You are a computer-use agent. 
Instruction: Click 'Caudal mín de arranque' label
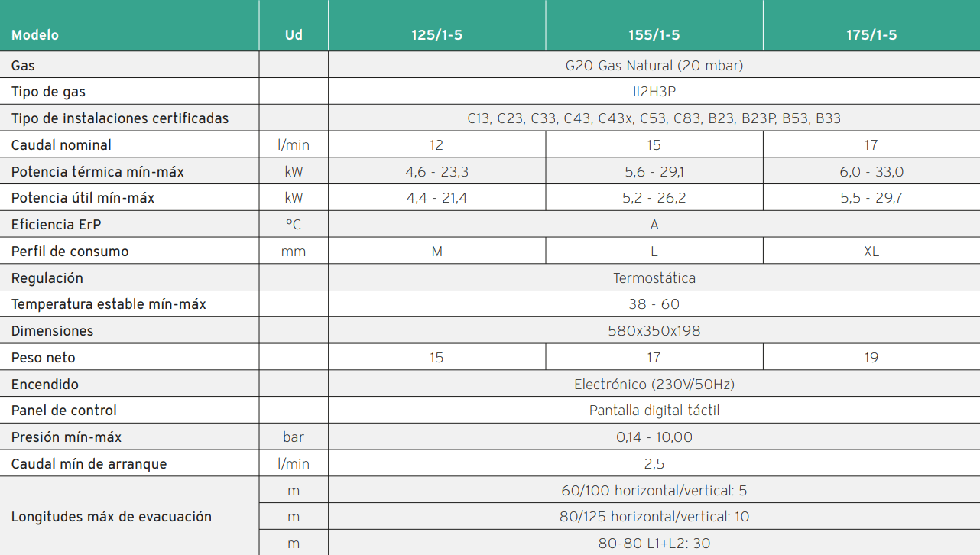(x=89, y=464)
